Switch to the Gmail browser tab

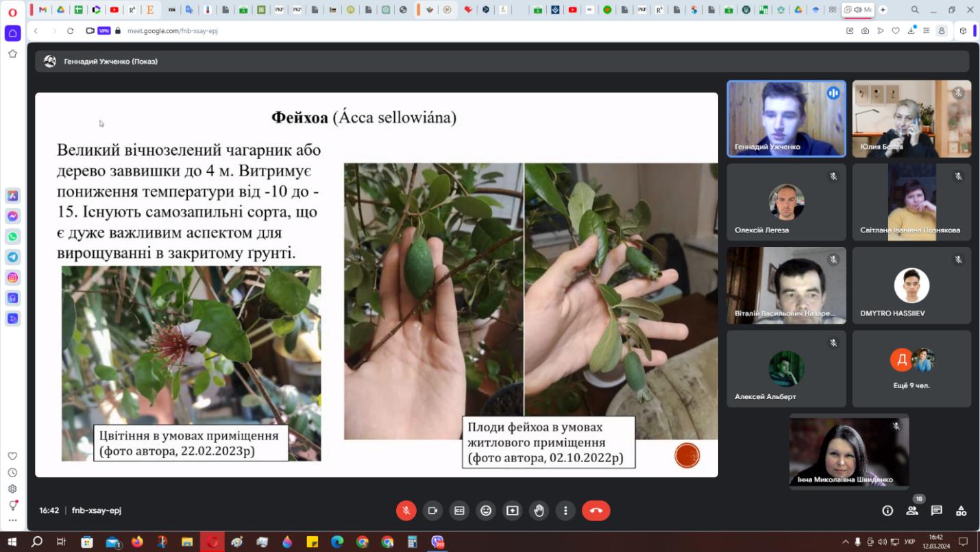tap(43, 10)
